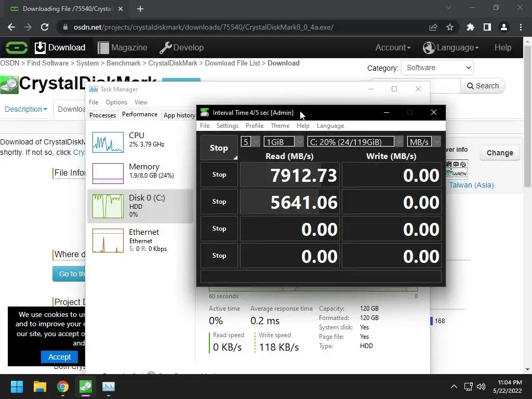Switch to Chrome on the taskbar
The image size is (532, 399).
click(63, 387)
